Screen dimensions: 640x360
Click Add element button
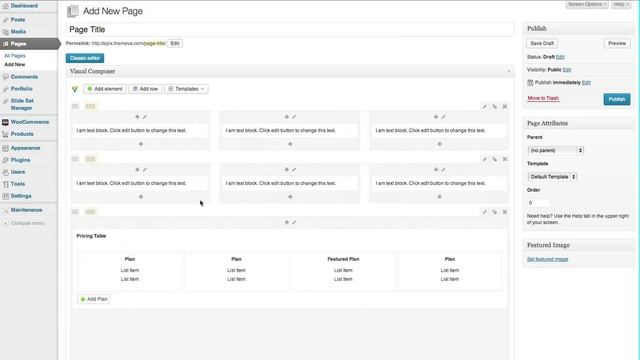coord(105,89)
